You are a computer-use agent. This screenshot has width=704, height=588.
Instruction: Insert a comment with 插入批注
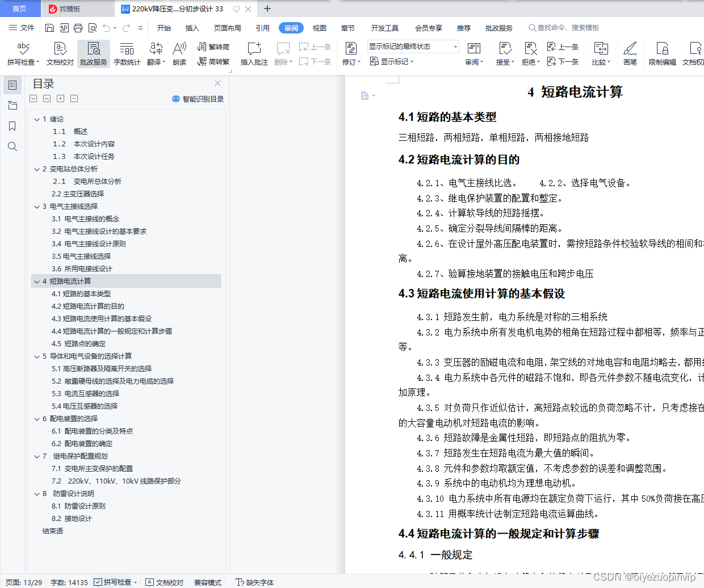point(254,54)
